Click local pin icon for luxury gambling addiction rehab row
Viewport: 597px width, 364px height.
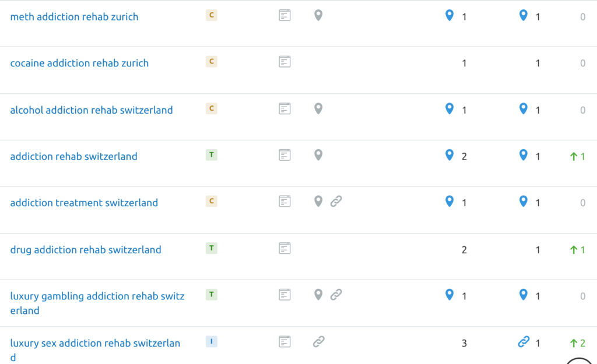pos(318,294)
